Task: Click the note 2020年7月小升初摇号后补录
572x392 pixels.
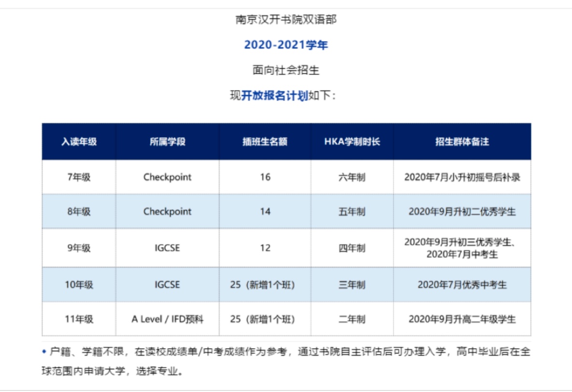Action: 462,177
